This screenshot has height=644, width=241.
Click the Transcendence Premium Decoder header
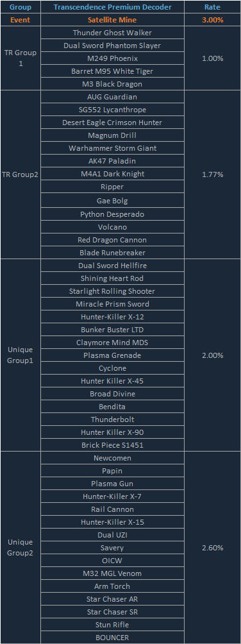click(113, 7)
